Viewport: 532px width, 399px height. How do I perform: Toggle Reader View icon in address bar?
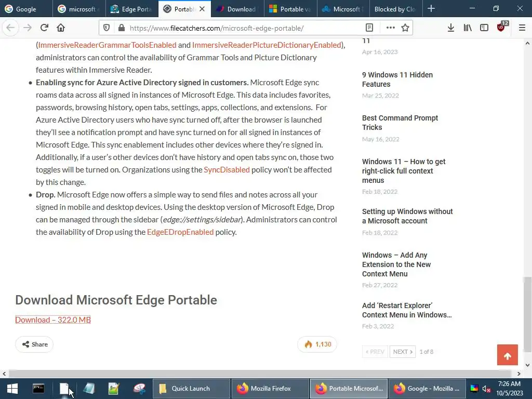tap(369, 28)
